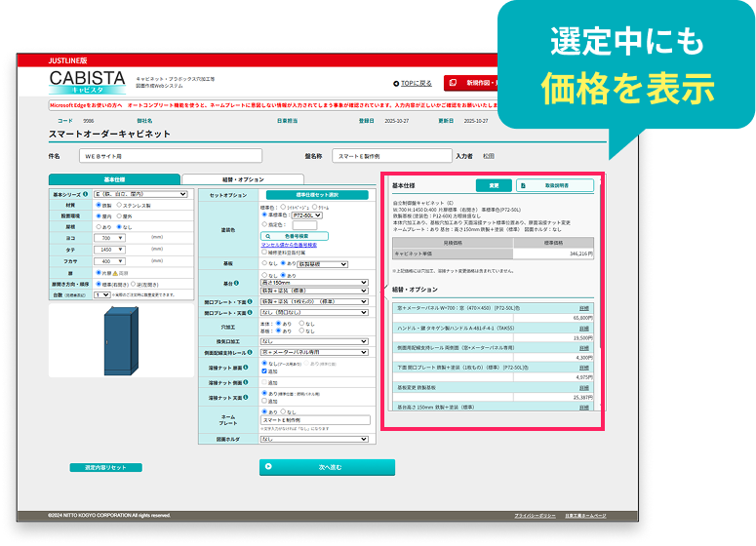This screenshot has width=756, height=546.
Task: Click the warning triangle icon beside 両扉
Action: pyautogui.click(x=115, y=273)
